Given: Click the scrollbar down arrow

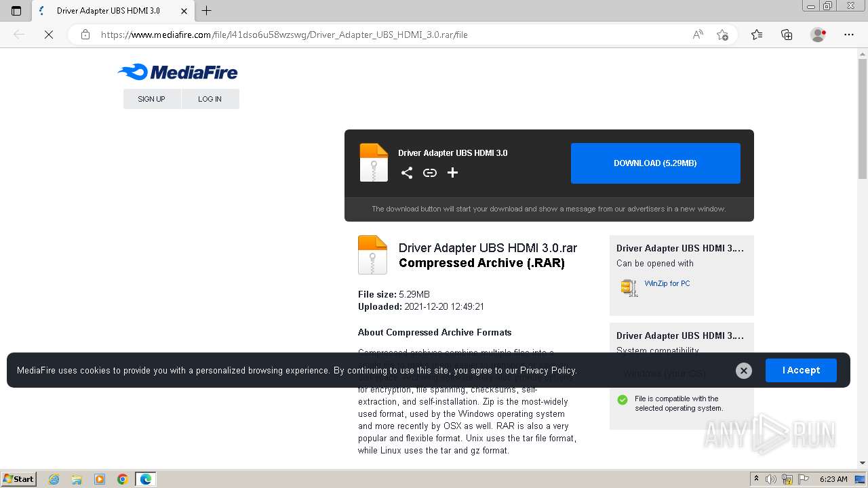Looking at the screenshot, I should pos(863,463).
